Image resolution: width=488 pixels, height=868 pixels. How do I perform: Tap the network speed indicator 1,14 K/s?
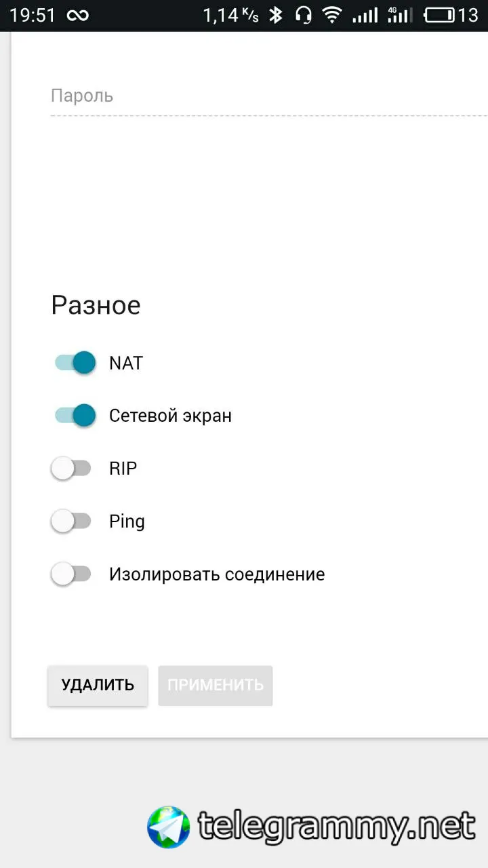pyautogui.click(x=230, y=15)
